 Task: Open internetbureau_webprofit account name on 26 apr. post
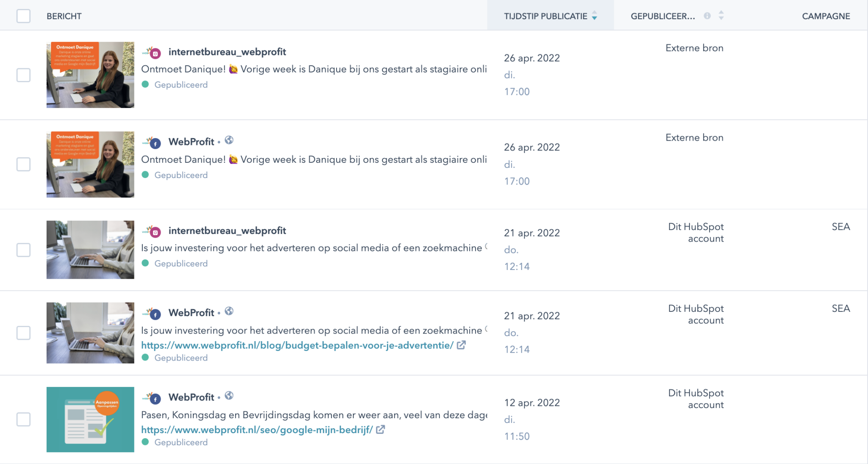pos(227,52)
